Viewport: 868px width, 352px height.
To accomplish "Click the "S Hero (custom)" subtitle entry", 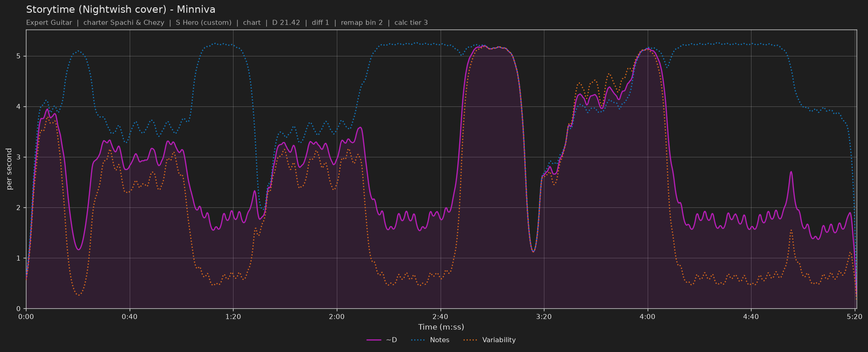I will click(203, 23).
